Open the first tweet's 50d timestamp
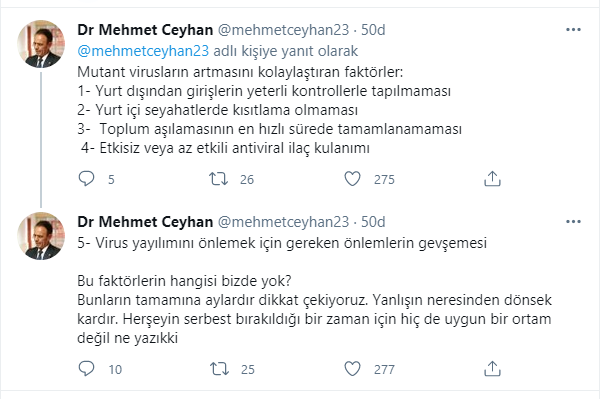Viewport: 615px width, 399px height. (373, 30)
